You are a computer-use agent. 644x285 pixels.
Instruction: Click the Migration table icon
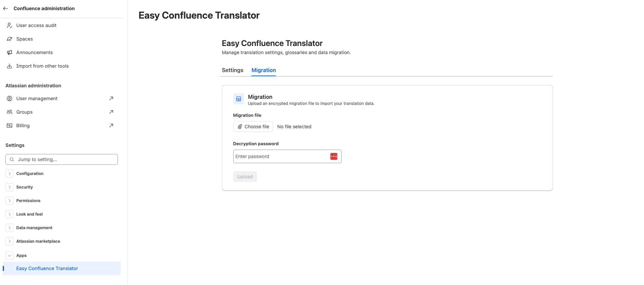[x=239, y=99]
